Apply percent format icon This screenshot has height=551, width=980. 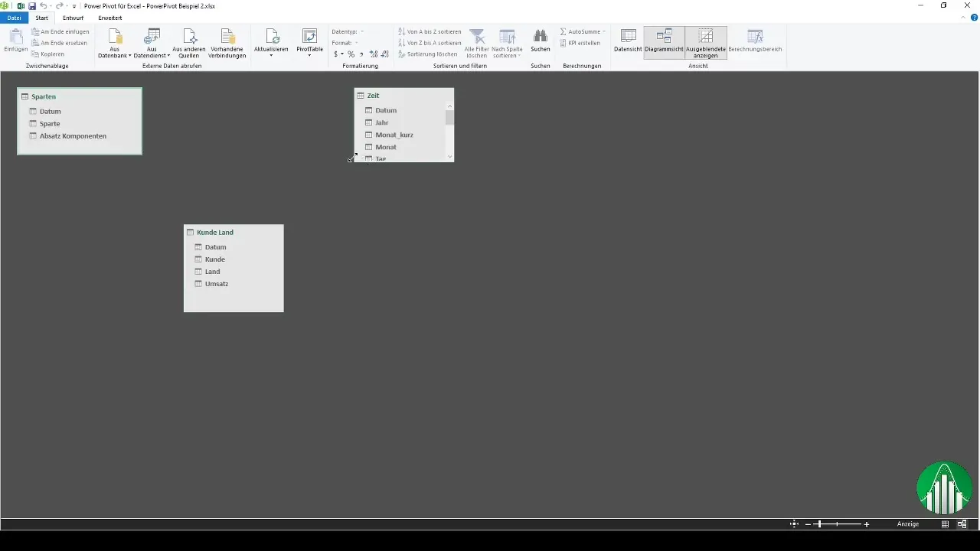[x=351, y=54]
